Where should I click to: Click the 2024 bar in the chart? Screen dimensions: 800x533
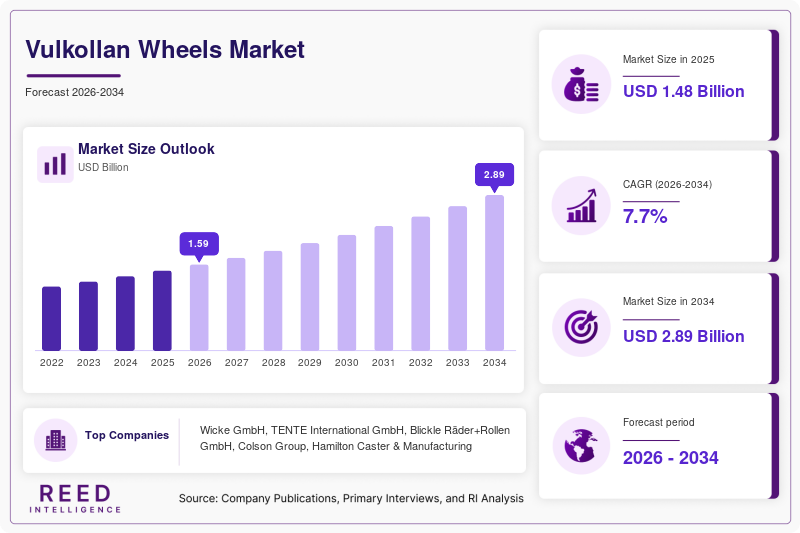126,314
